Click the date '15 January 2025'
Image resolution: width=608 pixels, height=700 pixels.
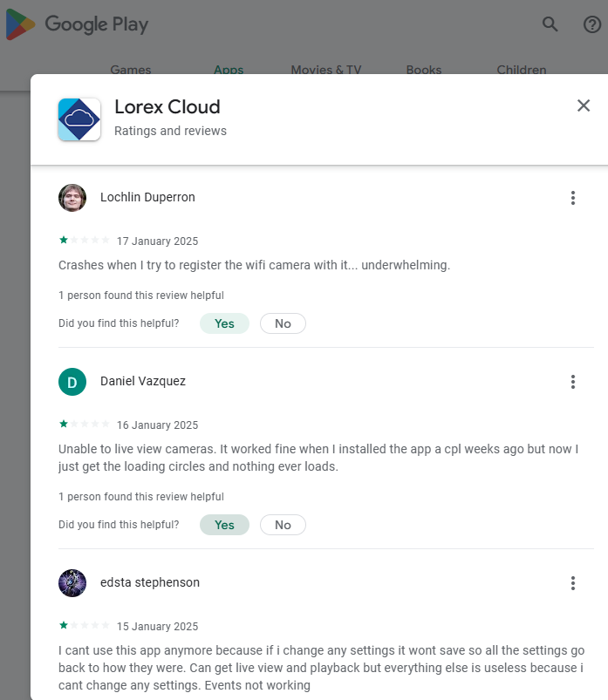157,627
